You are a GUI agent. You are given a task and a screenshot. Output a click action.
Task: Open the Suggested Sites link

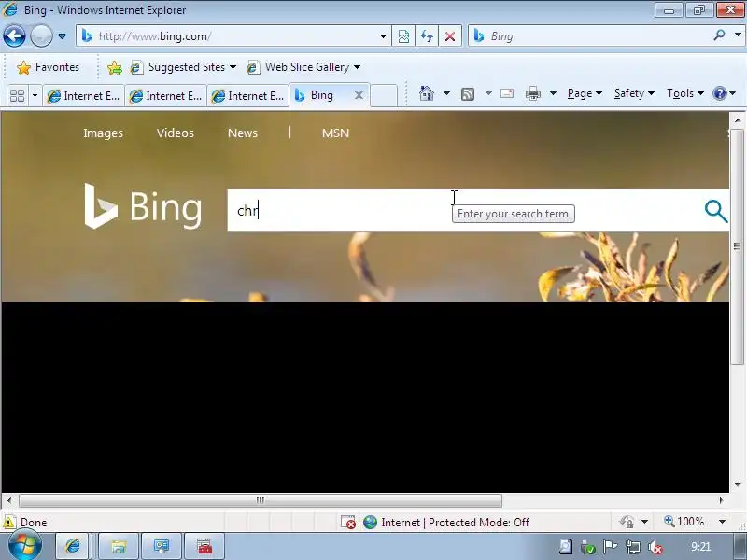(183, 67)
